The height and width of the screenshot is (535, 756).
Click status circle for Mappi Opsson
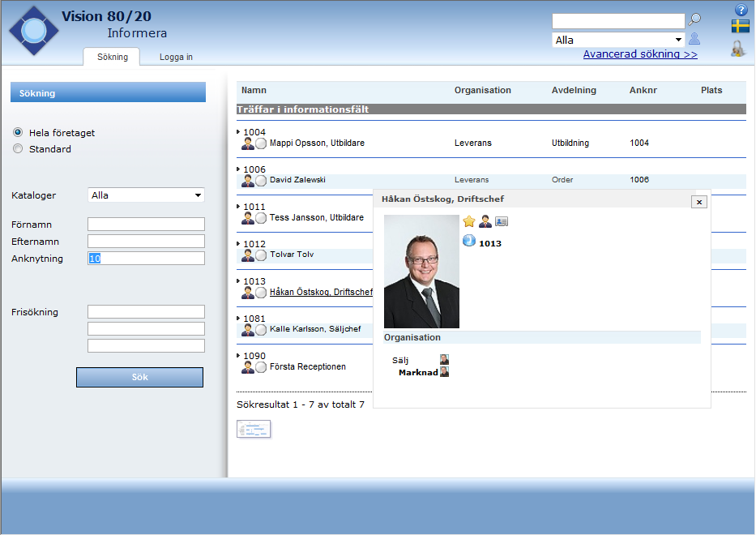click(x=261, y=143)
